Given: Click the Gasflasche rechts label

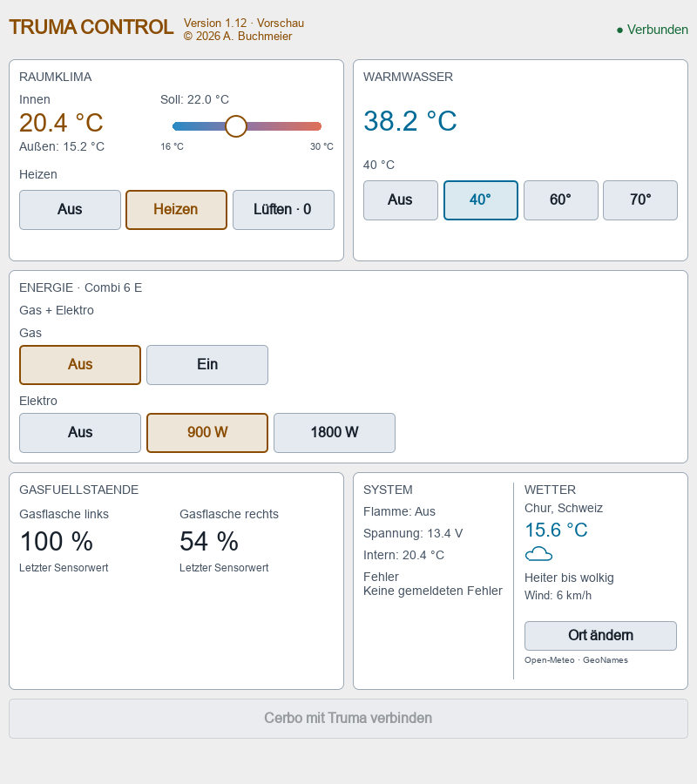Looking at the screenshot, I should click(229, 515).
